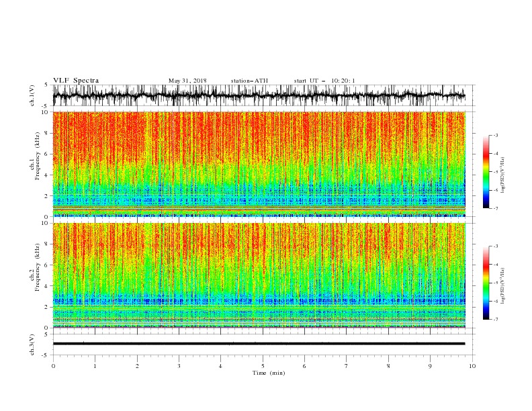Click the "-7" label on ch.2 color bar

(x=495, y=320)
